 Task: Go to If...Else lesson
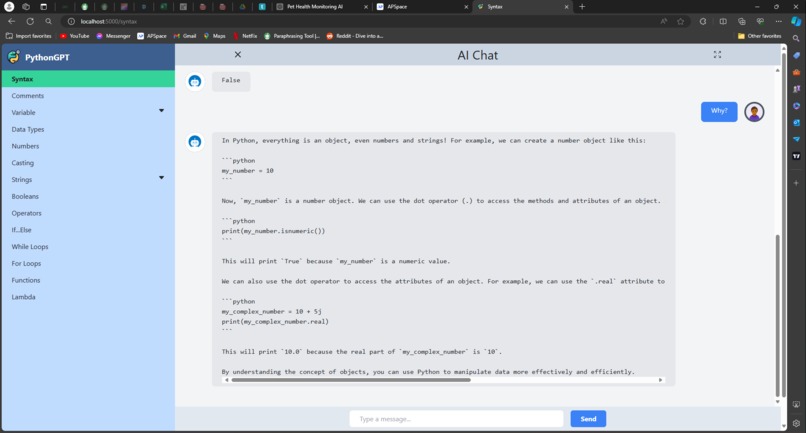click(88, 230)
